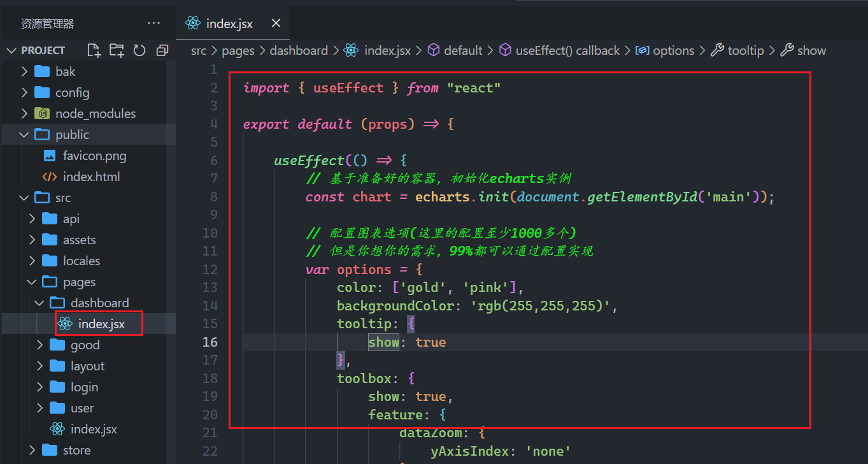Viewport: 868px width, 464px height.
Task: Click the node_modules folder icon
Action: [42, 113]
